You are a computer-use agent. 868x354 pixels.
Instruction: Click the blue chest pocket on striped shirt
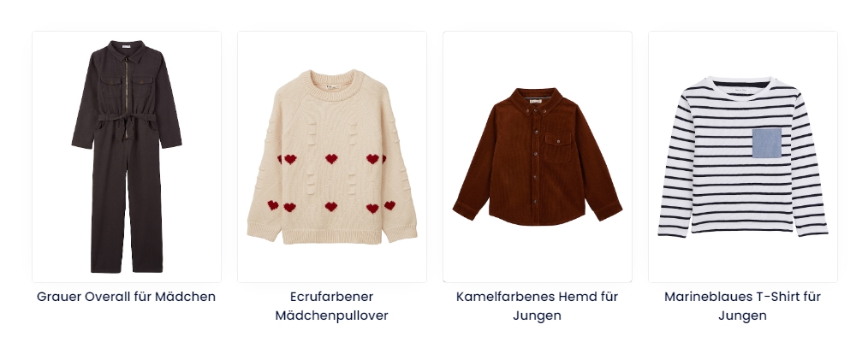coord(767,143)
